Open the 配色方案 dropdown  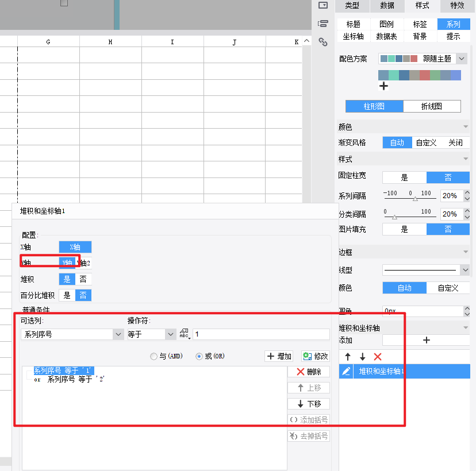tap(462, 59)
